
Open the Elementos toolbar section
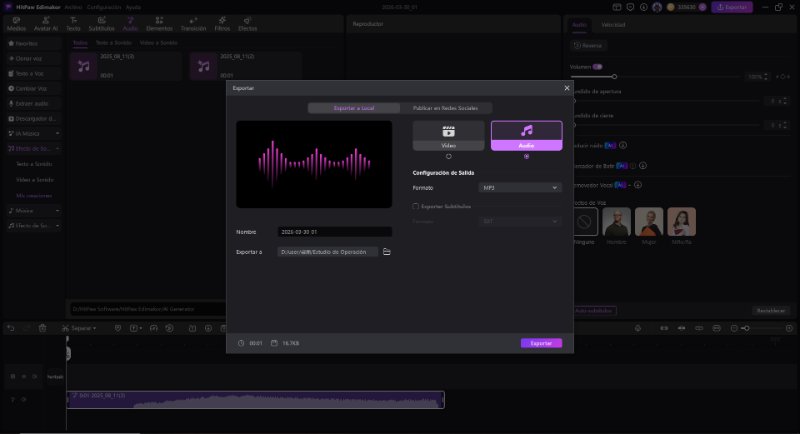point(159,24)
